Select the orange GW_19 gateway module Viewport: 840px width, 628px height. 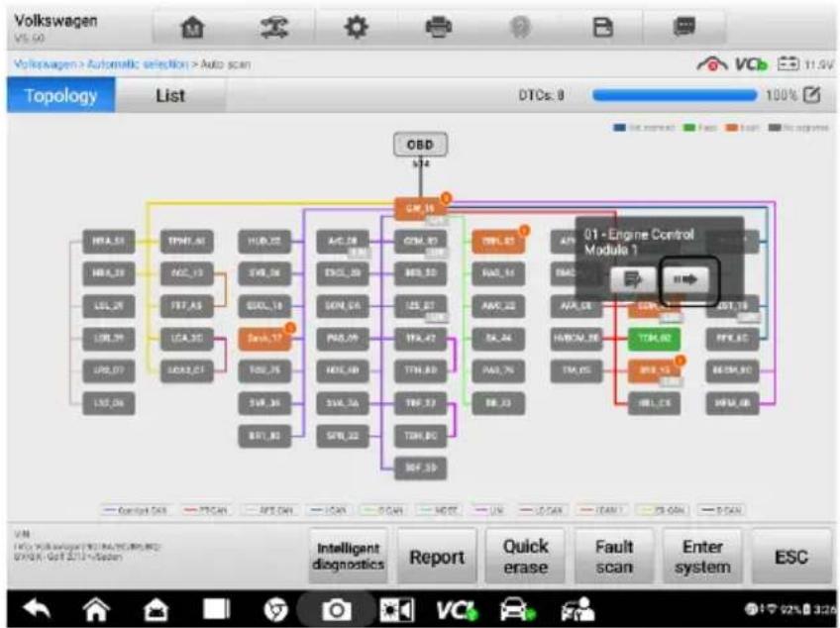point(421,208)
